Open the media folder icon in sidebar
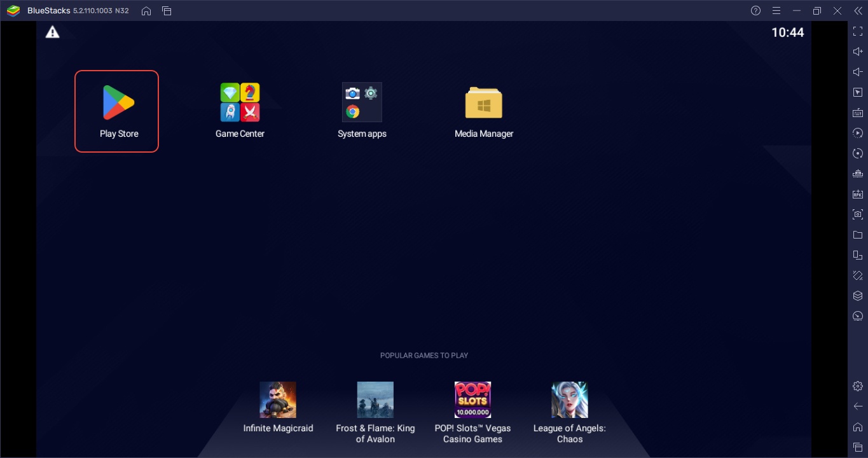Viewport: 868px width, 458px height. pyautogui.click(x=858, y=235)
